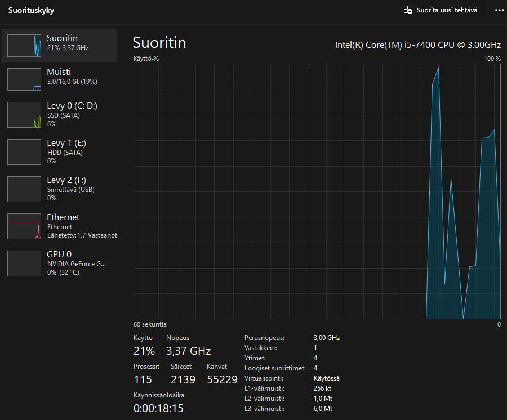This screenshot has width=507, height=420.
Task: Click the uptime value 0:00:18:15
Action: [158, 408]
